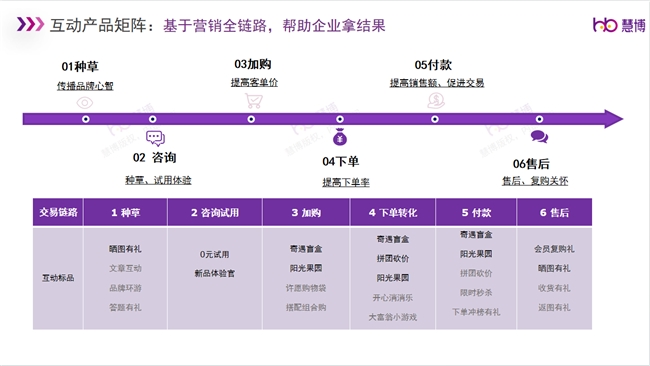This screenshot has height=366, width=650.
Task: Click 奇遇盲盒 in the 3 加购 column
Action: pos(306,249)
